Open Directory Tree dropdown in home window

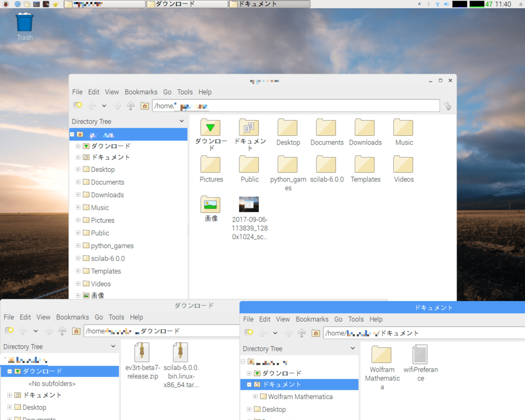pos(181,121)
